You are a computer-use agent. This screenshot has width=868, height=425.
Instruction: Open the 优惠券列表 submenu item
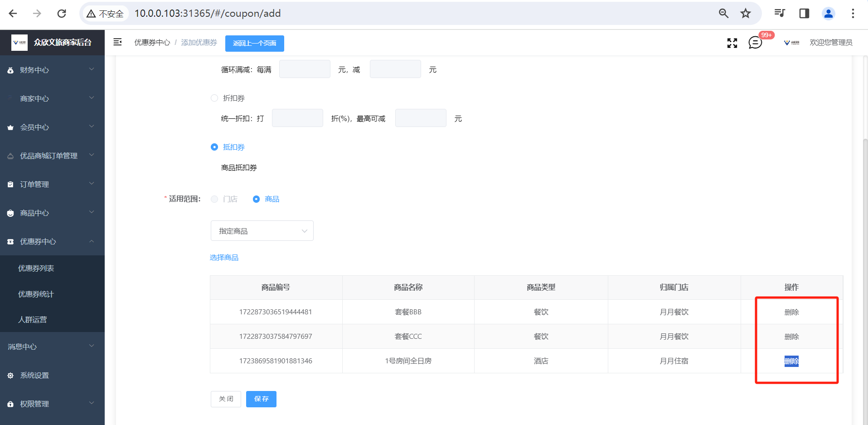[52, 268]
